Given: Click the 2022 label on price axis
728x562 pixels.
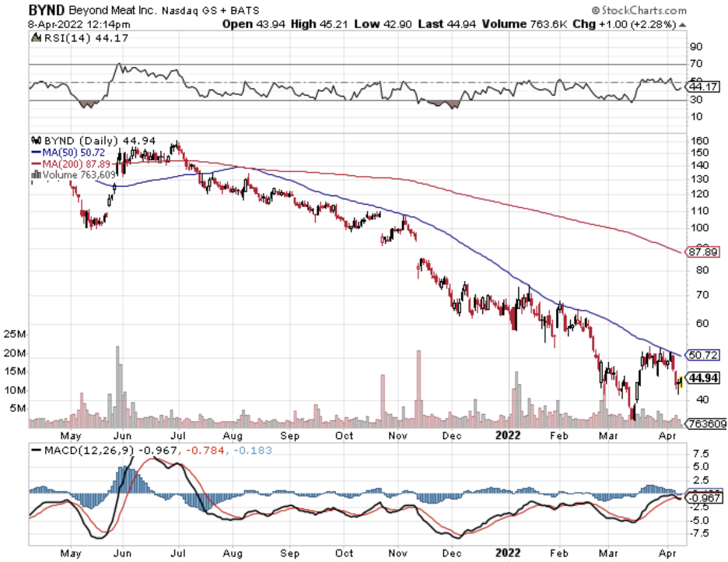Looking at the screenshot, I should pos(508,436).
